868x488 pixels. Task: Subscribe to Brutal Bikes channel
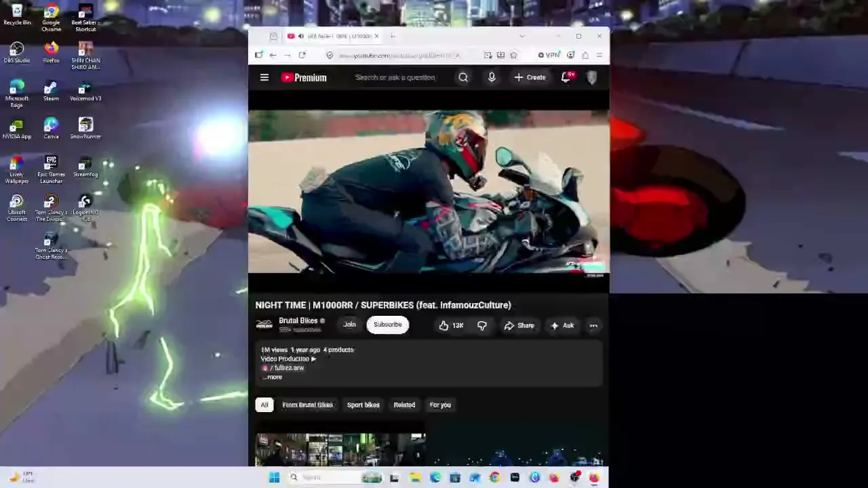(388, 325)
